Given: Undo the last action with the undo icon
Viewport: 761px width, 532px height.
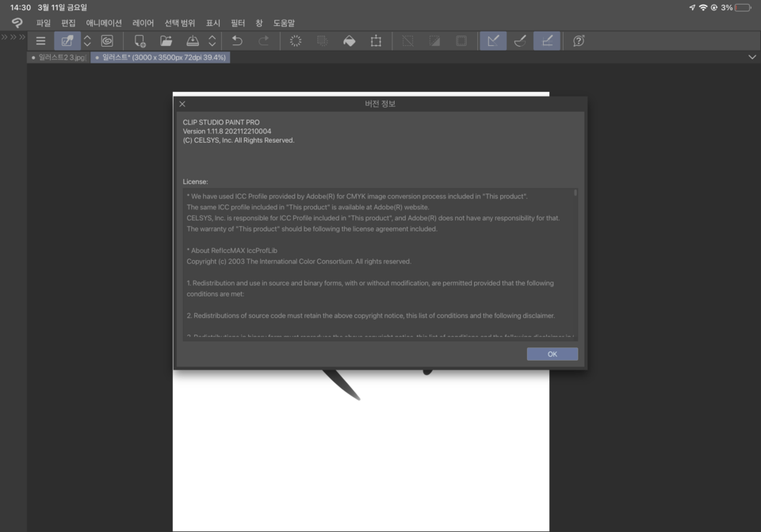Looking at the screenshot, I should pos(237,40).
